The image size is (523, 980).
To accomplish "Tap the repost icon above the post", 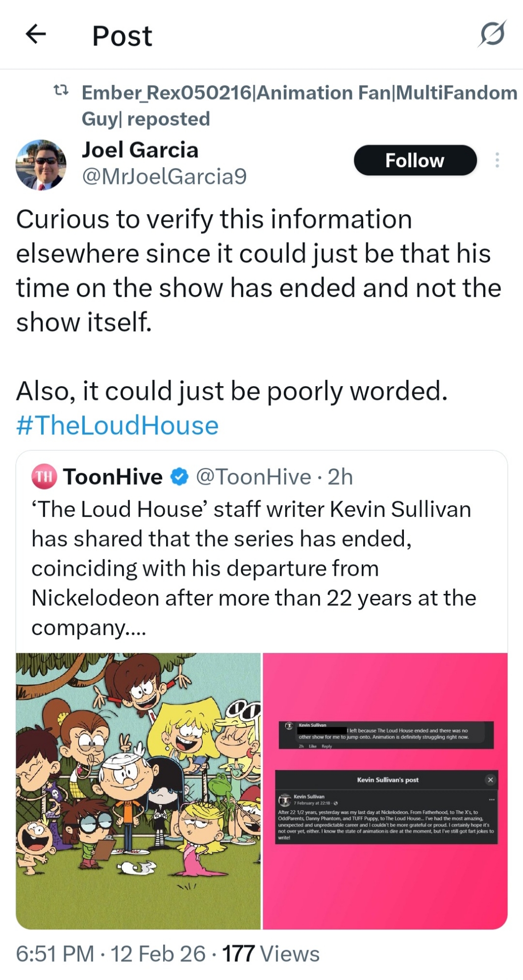I will [x=61, y=91].
